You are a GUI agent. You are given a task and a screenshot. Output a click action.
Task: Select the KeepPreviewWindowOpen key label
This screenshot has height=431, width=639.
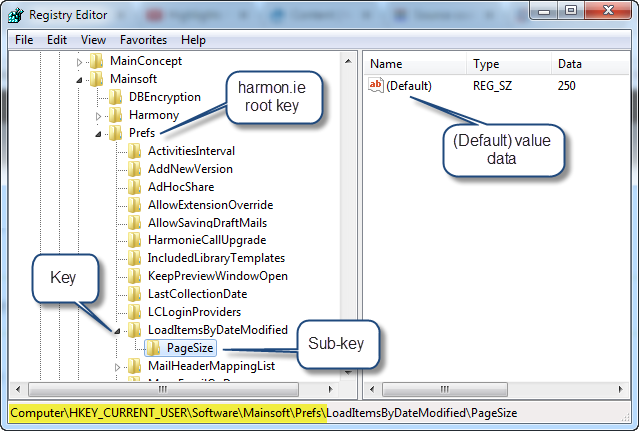pos(218,276)
